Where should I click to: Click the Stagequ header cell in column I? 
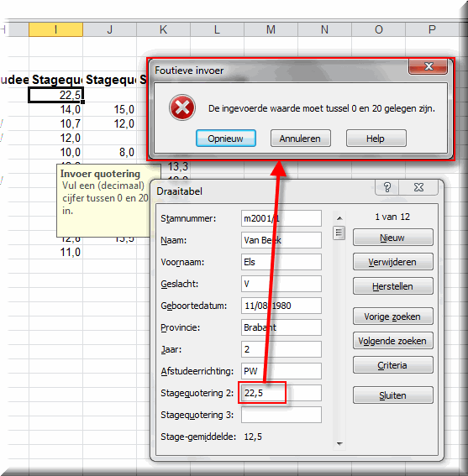click(56, 80)
